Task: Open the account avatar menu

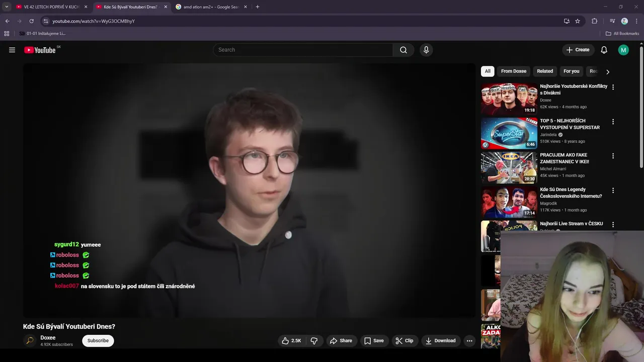Action: tap(623, 50)
